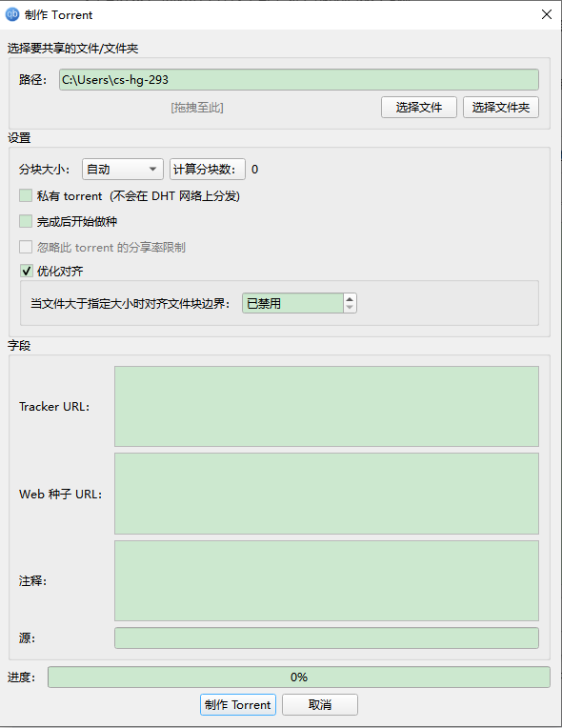The width and height of the screenshot is (562, 728).
Task: Click the up arrow of 已禁用 spinner
Action: (x=350, y=298)
